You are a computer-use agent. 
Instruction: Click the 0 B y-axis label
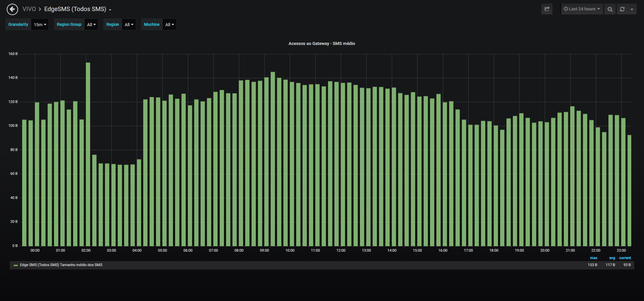[x=15, y=246]
